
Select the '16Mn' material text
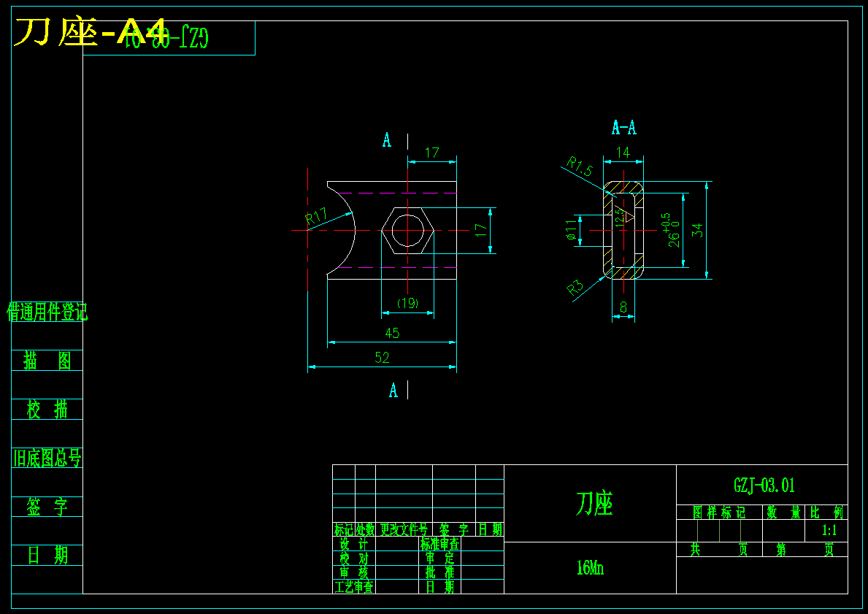(x=590, y=568)
